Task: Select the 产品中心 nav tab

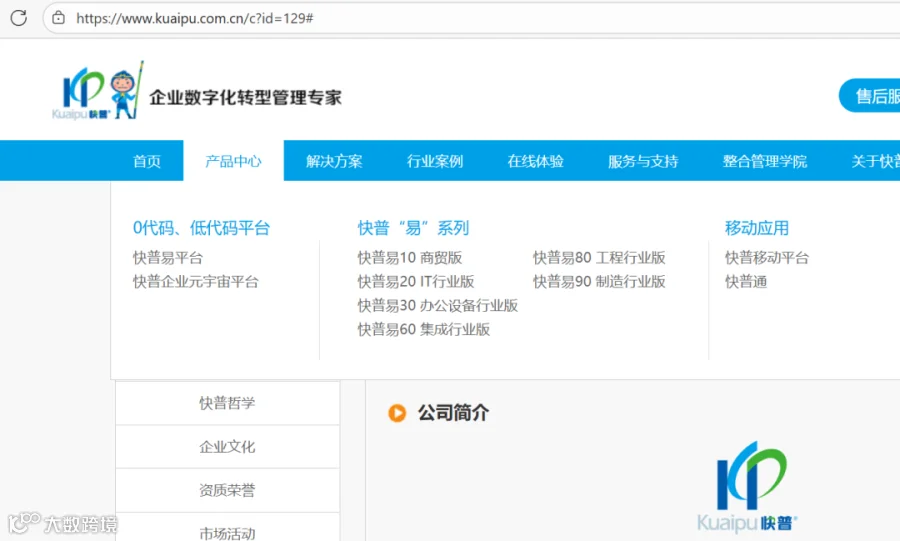Action: (233, 161)
